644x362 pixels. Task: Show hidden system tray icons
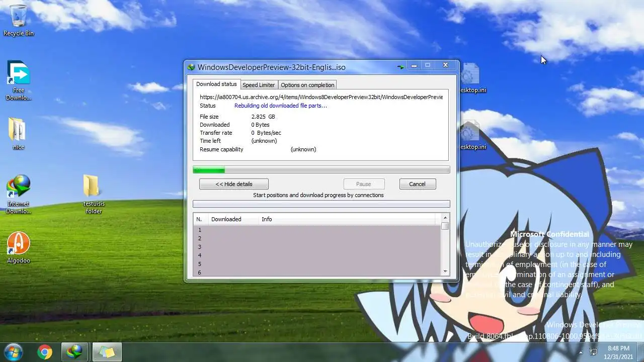(x=581, y=352)
